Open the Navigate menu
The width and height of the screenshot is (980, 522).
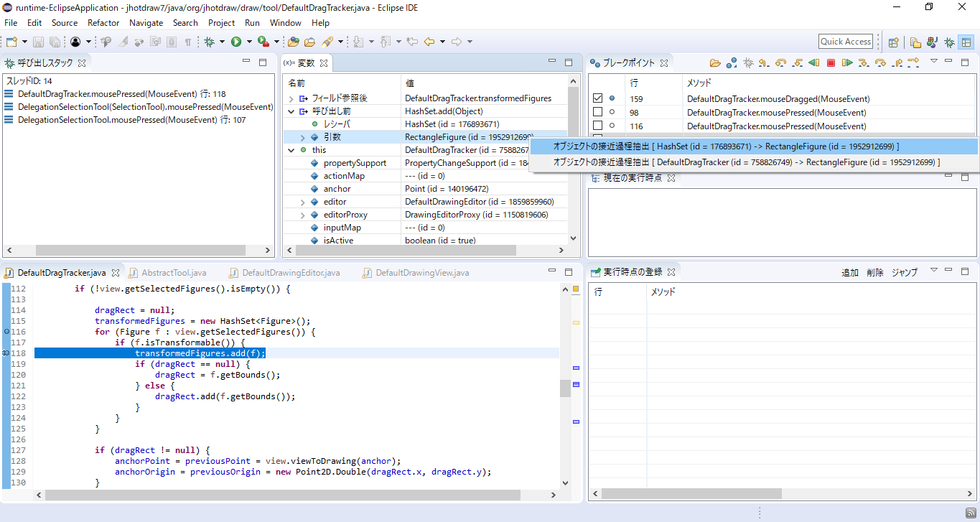(146, 22)
